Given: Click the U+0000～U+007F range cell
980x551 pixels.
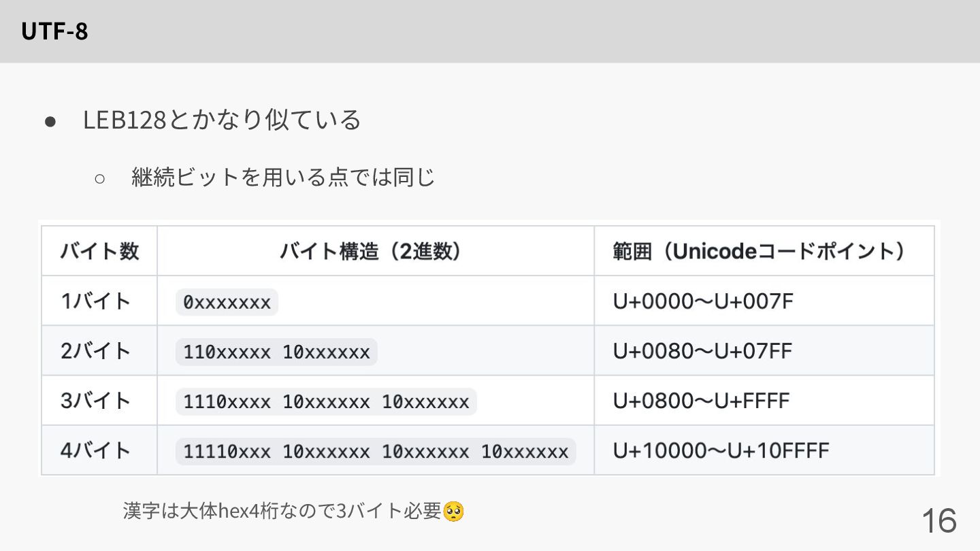Looking at the screenshot, I should coord(703,301).
